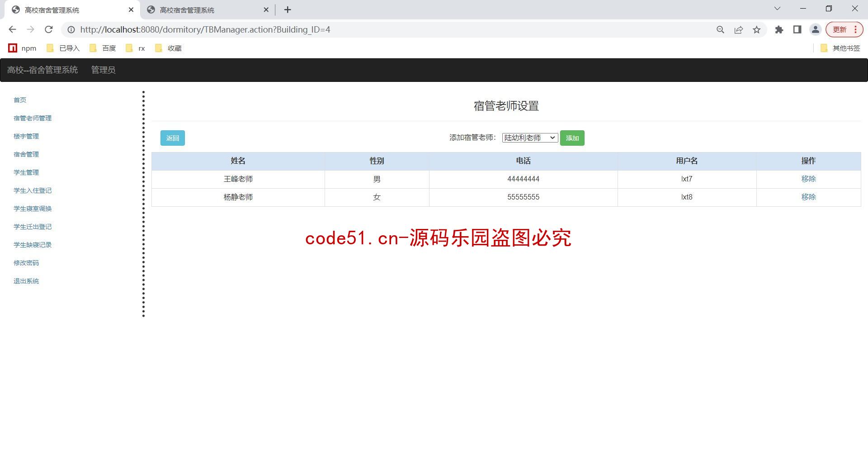The width and height of the screenshot is (868, 466).
Task: Open 宿管老师管理 in the sidebar
Action: pos(33,118)
